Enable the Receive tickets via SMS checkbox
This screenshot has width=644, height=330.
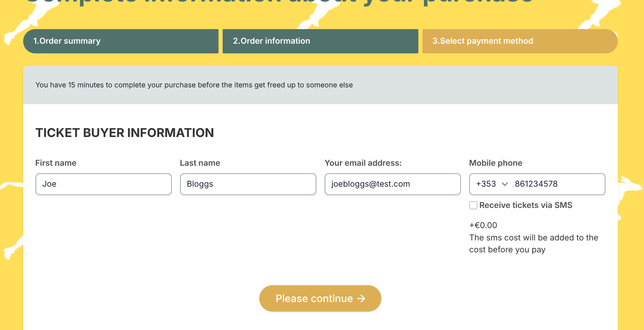[x=473, y=205]
